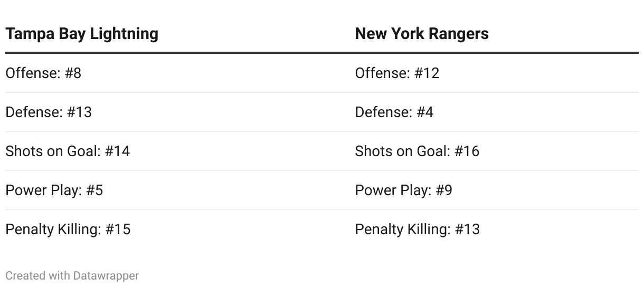Select the Lightning 'Defense: #13' cell
The width and height of the screenshot is (644, 288).
(49, 112)
